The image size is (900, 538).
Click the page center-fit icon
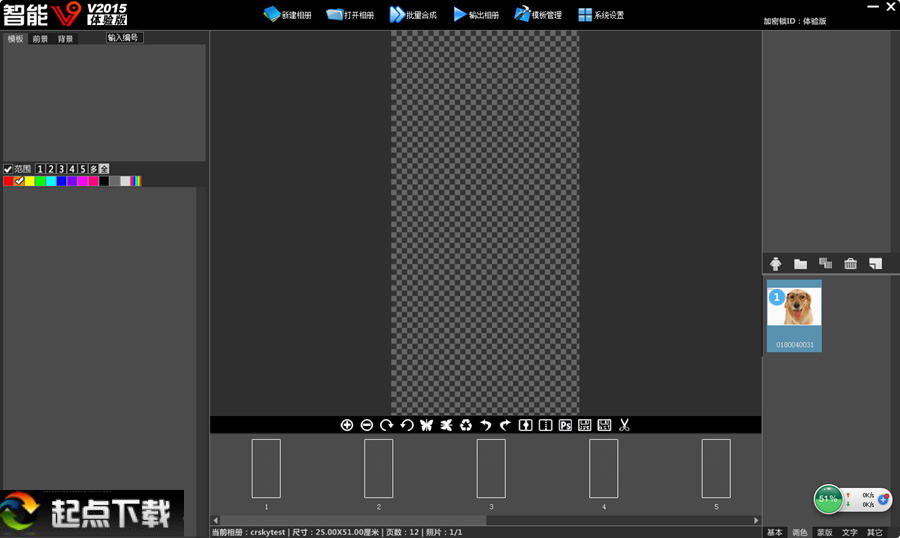coord(525,425)
